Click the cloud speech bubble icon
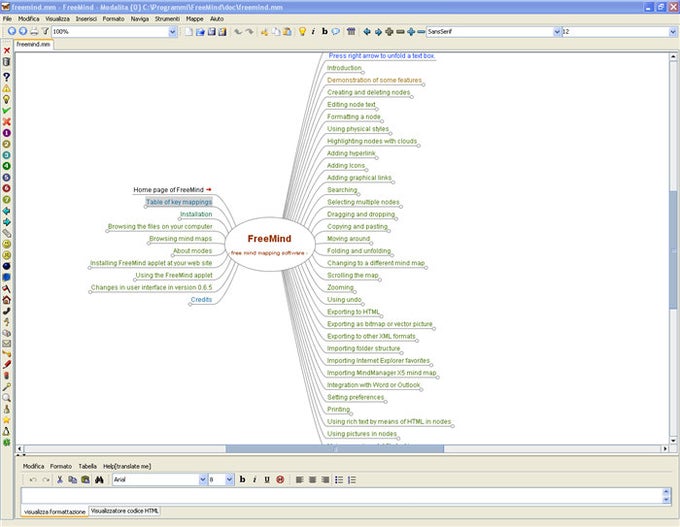This screenshot has width=680, height=527. (x=336, y=32)
